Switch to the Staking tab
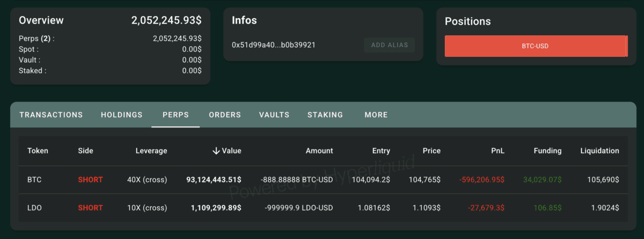This screenshot has width=644, height=239. [x=325, y=115]
